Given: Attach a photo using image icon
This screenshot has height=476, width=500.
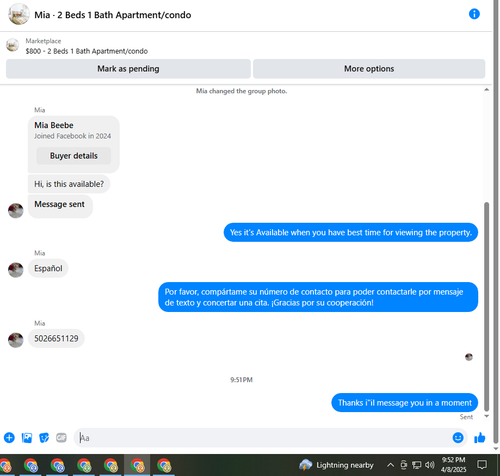Looking at the screenshot, I should (x=27, y=438).
